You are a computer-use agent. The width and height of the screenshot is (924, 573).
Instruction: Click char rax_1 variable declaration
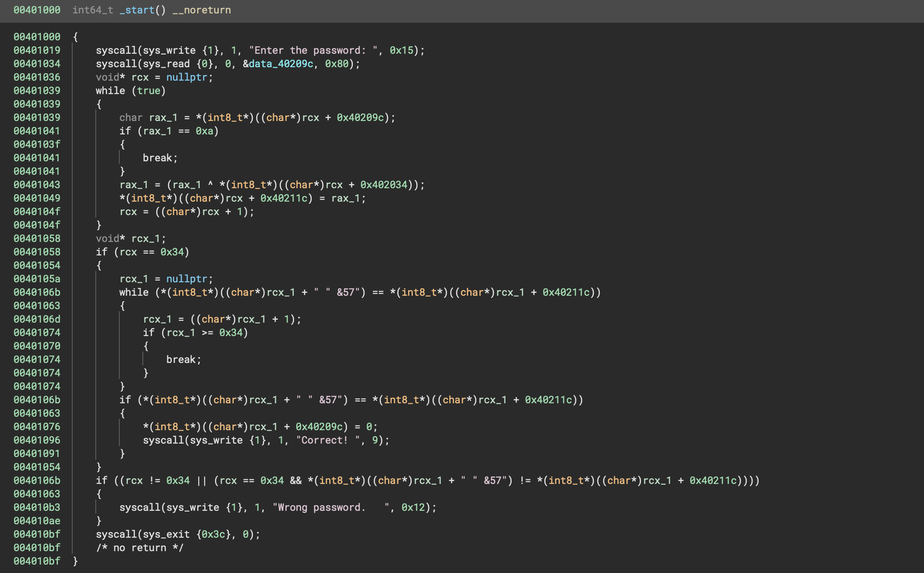[148, 118]
